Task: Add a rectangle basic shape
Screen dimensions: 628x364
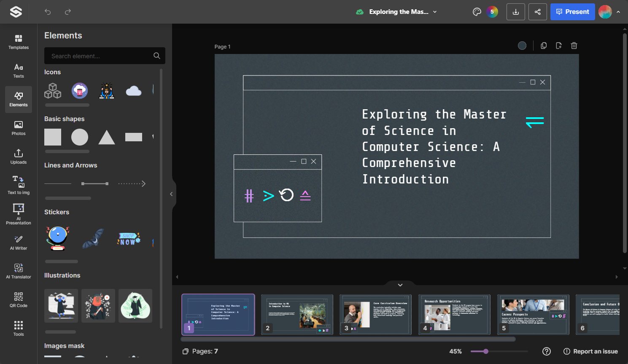Action: (134, 137)
